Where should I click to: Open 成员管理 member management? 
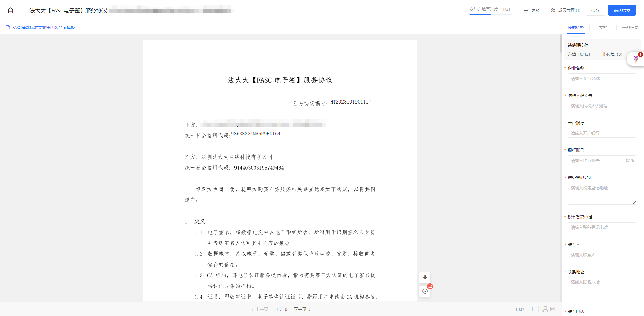(x=565, y=10)
